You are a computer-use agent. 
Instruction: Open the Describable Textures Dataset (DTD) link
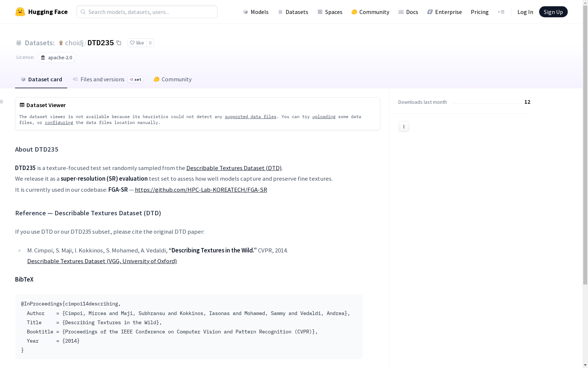click(x=234, y=168)
